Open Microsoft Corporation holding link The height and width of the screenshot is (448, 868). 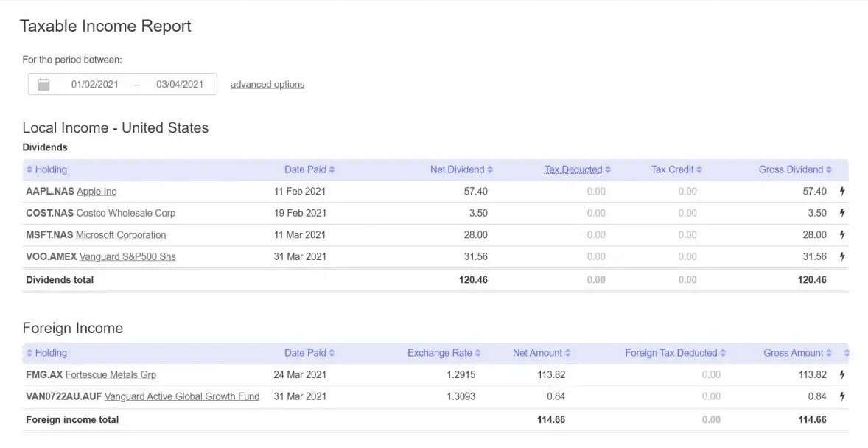pos(121,235)
